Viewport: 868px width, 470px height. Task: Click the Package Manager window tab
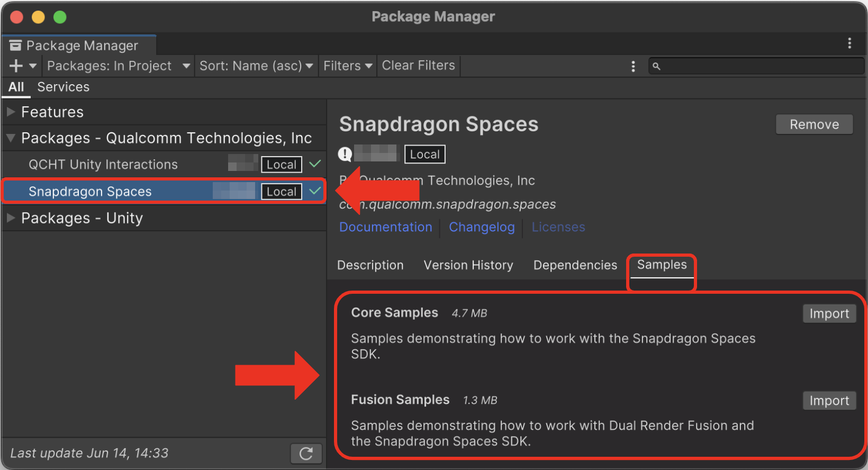click(79, 46)
